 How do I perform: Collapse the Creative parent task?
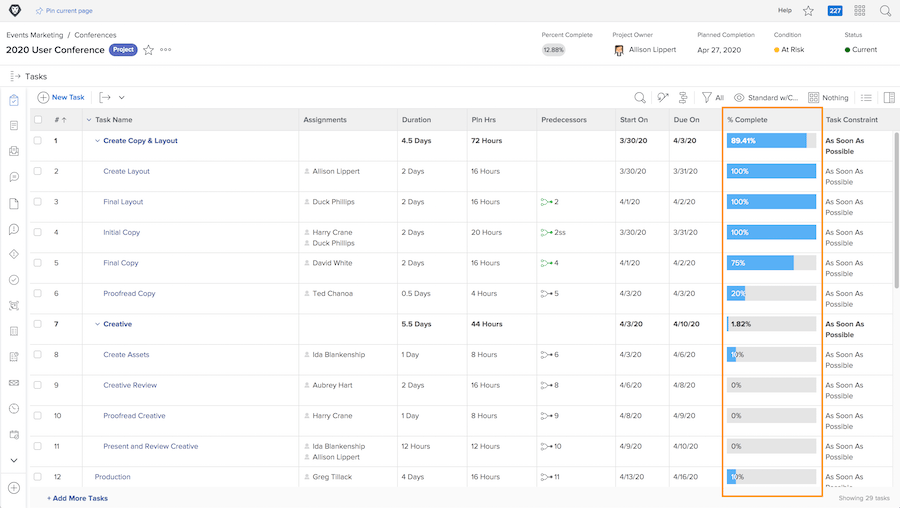tap(97, 324)
